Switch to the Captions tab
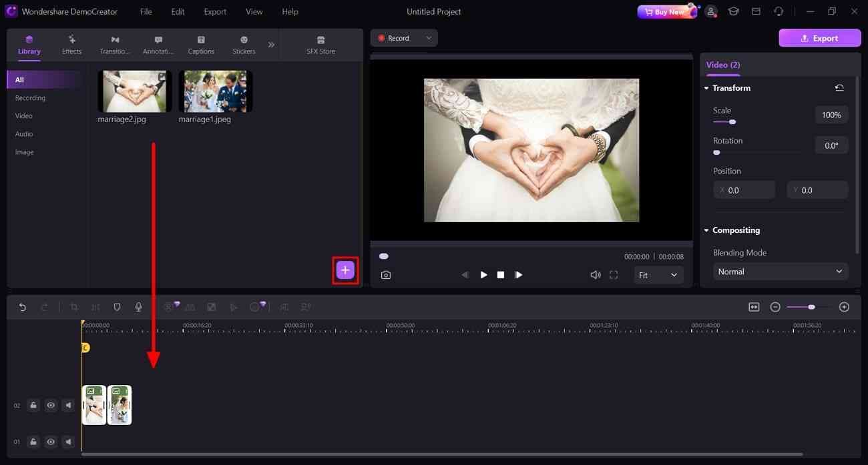The width and height of the screenshot is (868, 465). point(201,45)
